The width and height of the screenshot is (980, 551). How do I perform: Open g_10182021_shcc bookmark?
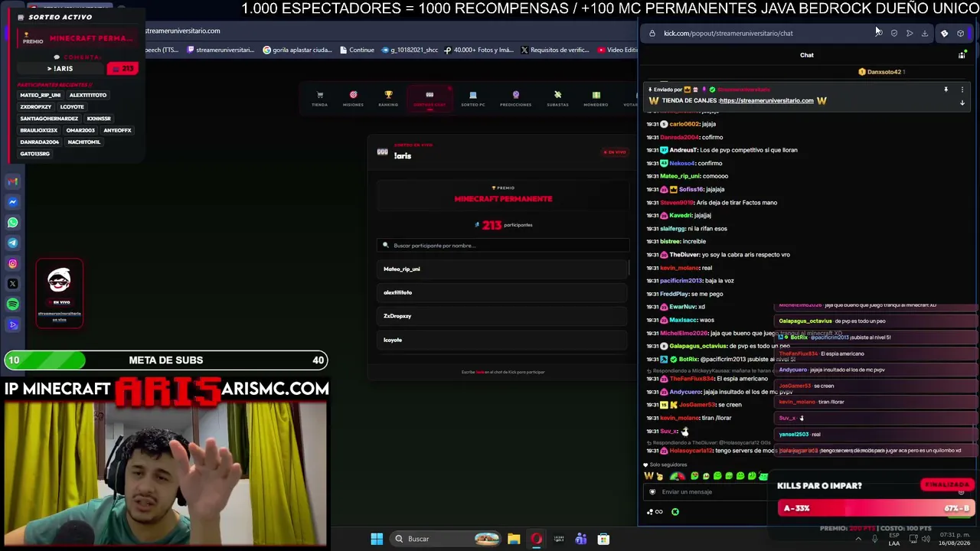click(x=409, y=50)
